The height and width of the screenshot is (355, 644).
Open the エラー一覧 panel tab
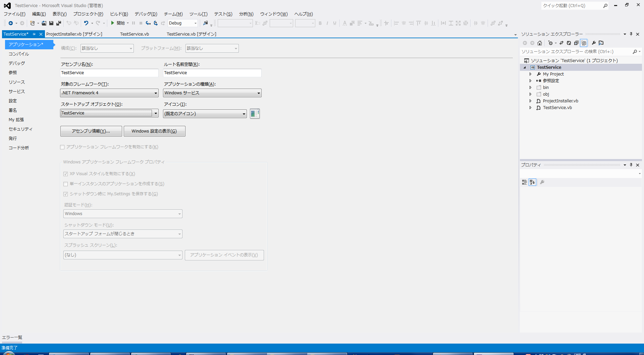12,338
